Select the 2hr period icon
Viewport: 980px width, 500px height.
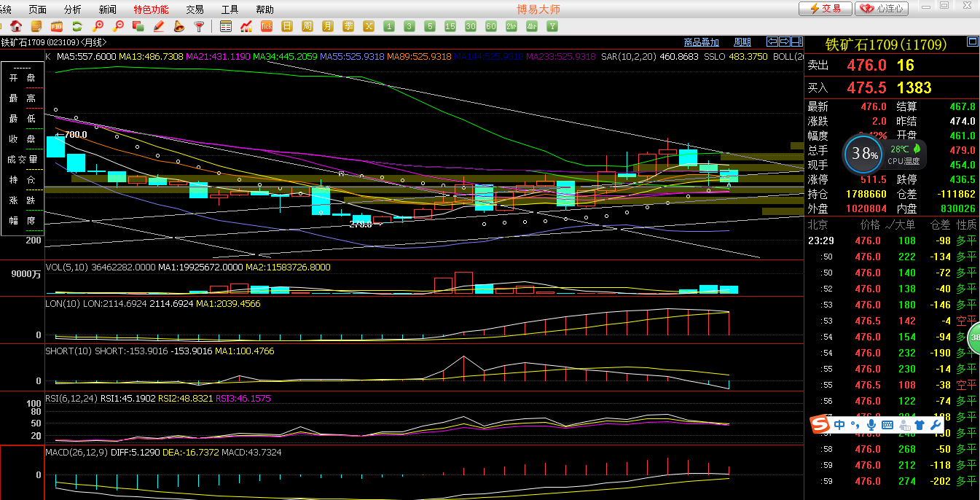511,26
